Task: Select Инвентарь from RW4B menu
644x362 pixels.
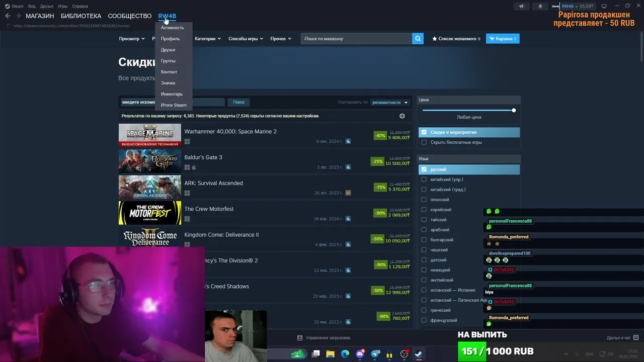Action: point(172,94)
